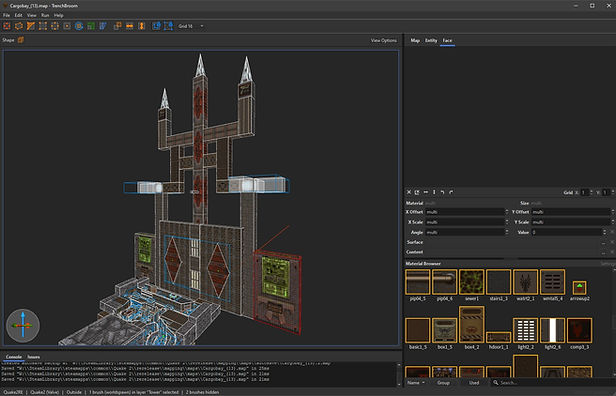616x396 pixels.
Task: Toggle texture lock in toolbar
Action: click(x=156, y=26)
